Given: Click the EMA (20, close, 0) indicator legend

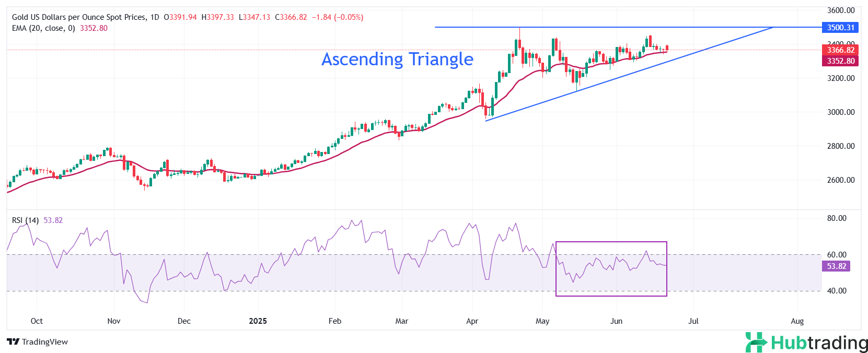Looking at the screenshot, I should coord(43,28).
